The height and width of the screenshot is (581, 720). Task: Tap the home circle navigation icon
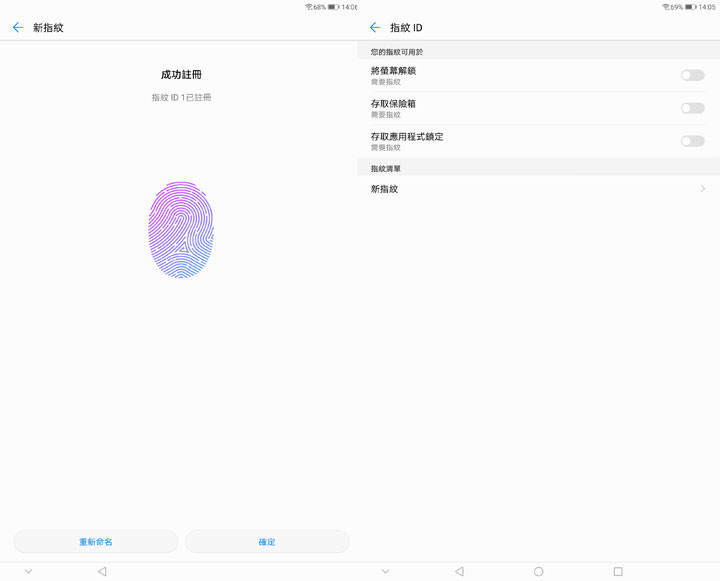539,571
